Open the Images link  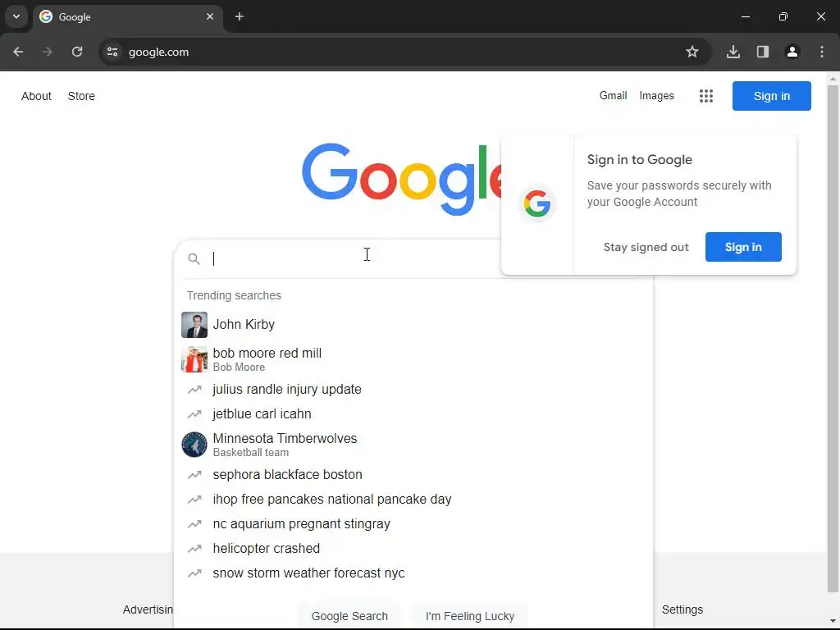click(x=656, y=95)
